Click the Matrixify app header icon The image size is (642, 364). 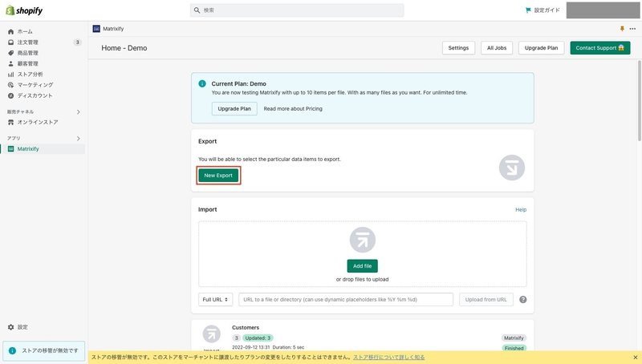[96, 29]
